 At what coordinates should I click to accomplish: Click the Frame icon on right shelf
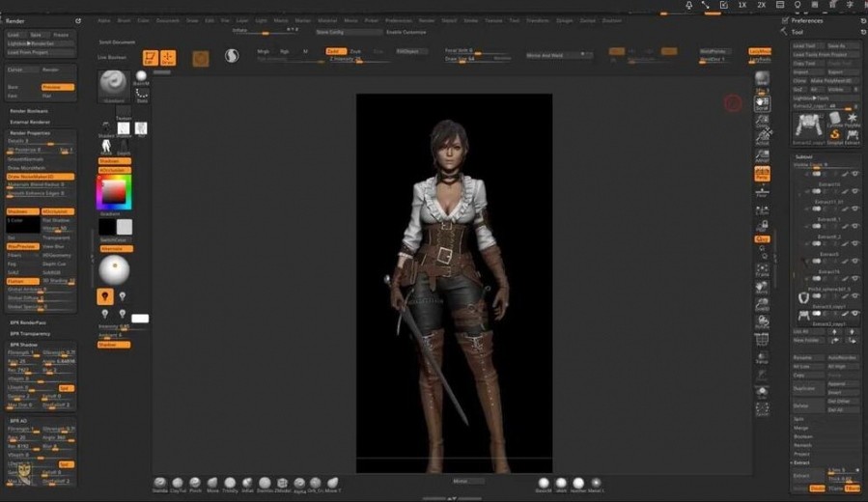click(x=762, y=270)
